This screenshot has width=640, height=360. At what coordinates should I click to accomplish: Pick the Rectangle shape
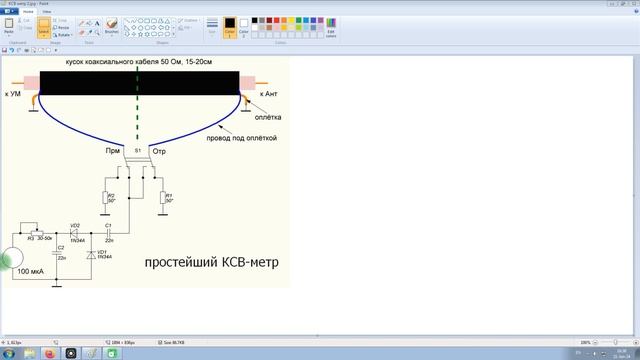click(147, 20)
